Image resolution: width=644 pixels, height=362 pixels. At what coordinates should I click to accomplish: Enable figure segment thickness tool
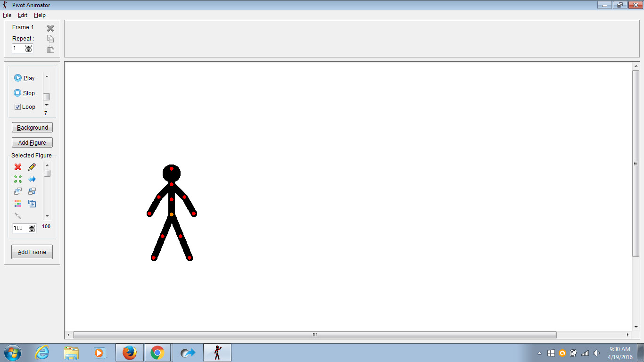click(x=17, y=215)
